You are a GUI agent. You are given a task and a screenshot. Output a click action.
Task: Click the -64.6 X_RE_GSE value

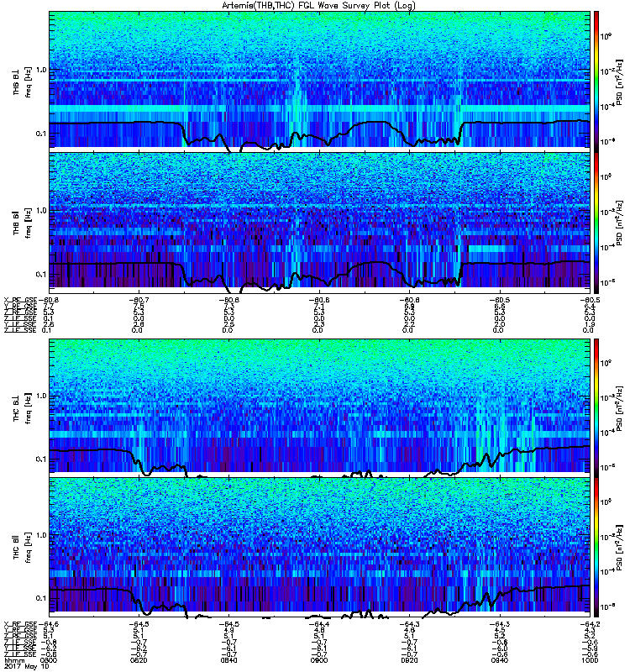coord(49,624)
